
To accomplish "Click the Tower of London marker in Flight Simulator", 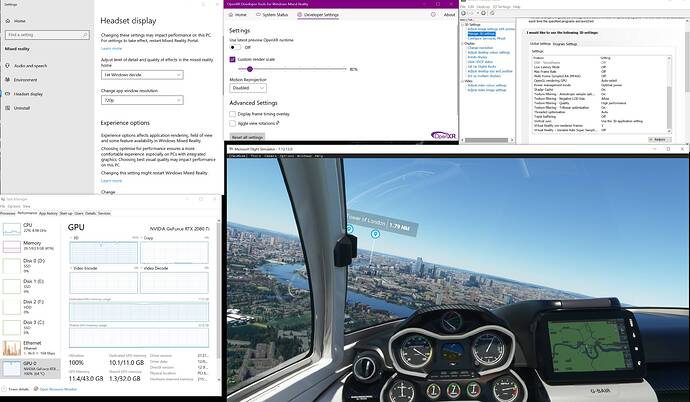I will tap(375, 234).
